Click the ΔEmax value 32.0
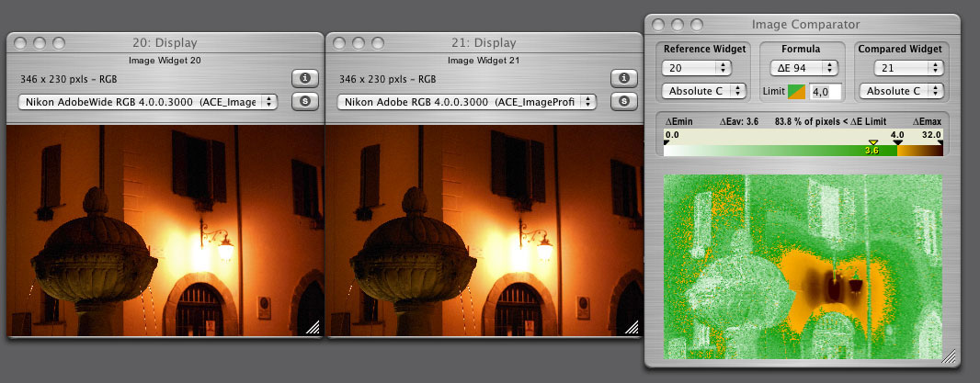The height and width of the screenshot is (383, 980). pyautogui.click(x=932, y=134)
